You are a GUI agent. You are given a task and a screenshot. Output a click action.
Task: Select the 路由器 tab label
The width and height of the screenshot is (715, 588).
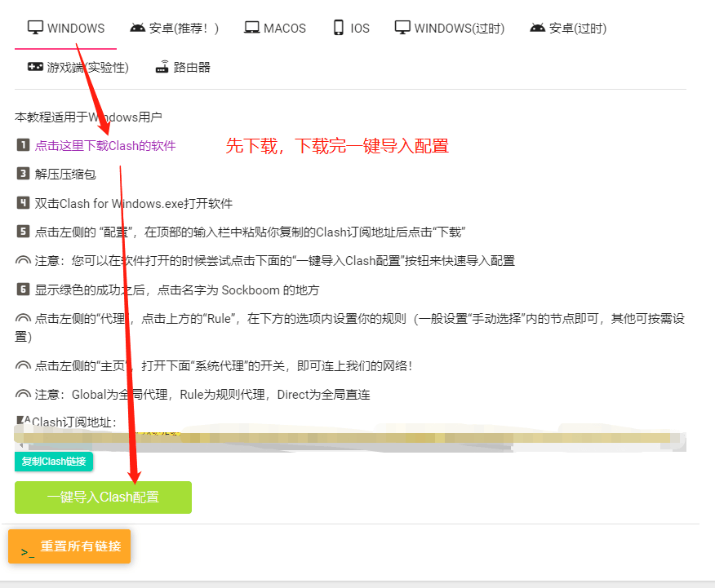tap(192, 67)
